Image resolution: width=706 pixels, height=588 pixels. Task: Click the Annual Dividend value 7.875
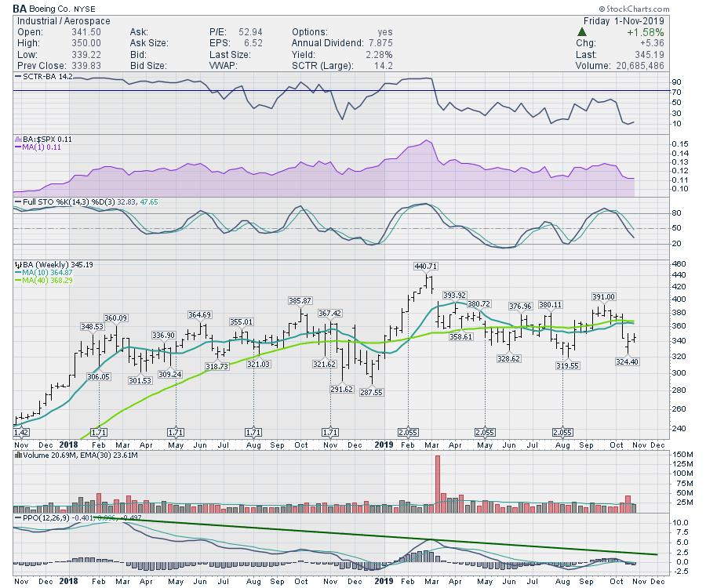tap(380, 43)
